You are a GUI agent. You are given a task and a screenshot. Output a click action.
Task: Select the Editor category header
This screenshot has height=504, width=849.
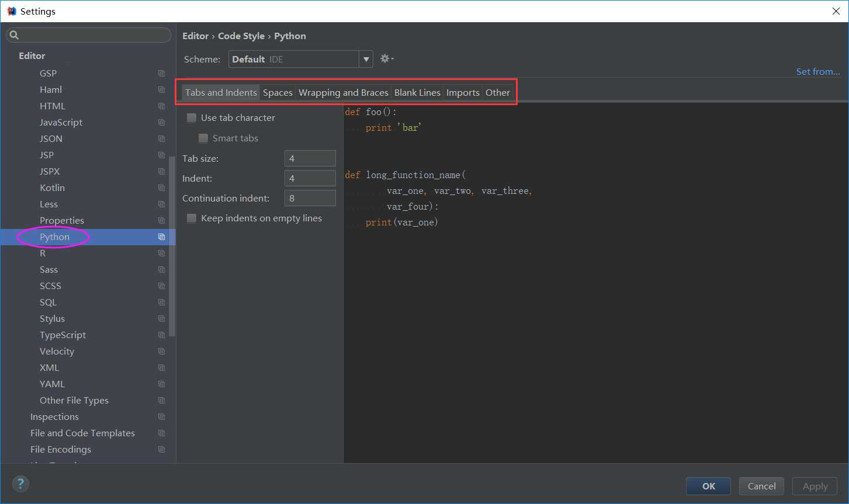pyautogui.click(x=32, y=56)
